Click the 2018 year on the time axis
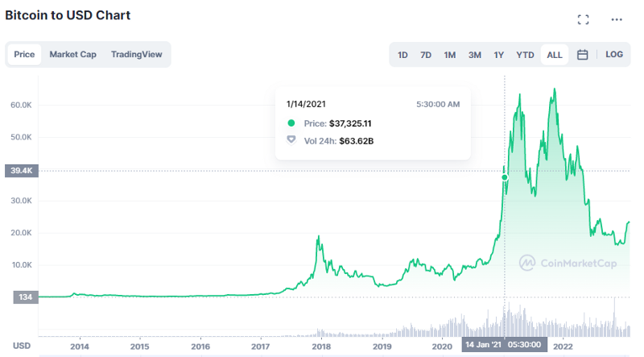Viewport: 644px width, 357px height. [x=321, y=347]
